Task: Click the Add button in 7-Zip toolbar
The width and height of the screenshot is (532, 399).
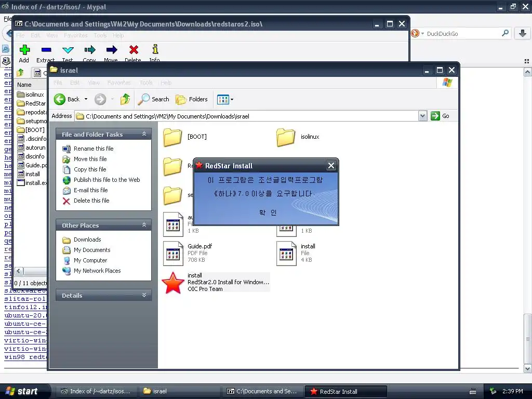Action: 24,54
